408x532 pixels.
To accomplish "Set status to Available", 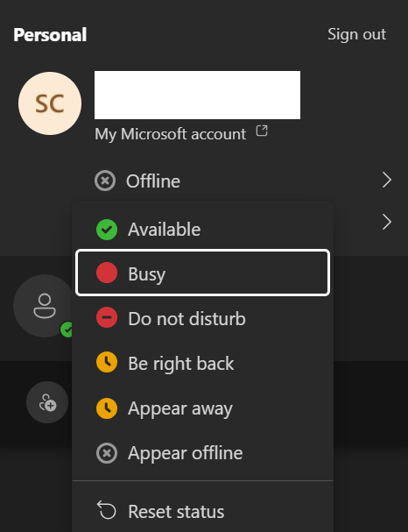I will click(202, 230).
